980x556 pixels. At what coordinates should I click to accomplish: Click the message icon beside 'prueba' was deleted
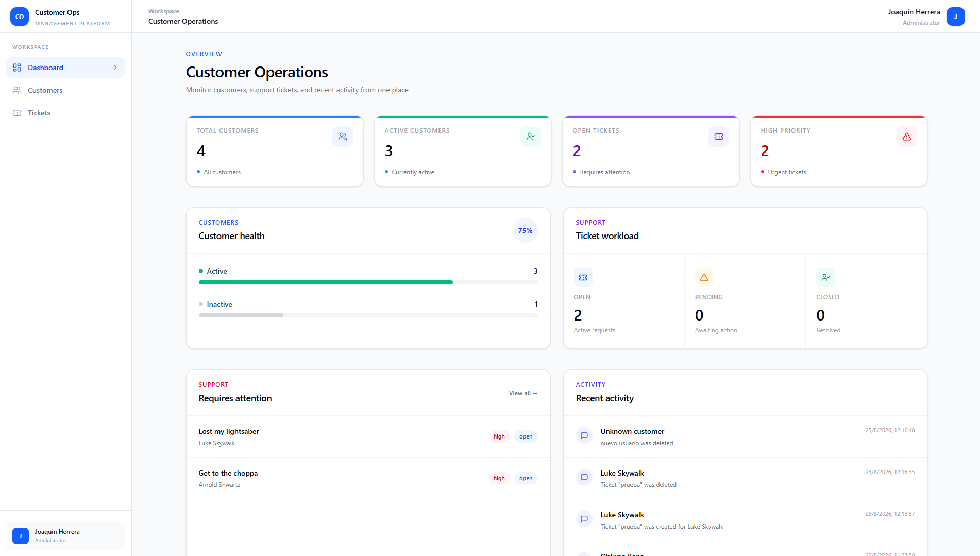[584, 477]
